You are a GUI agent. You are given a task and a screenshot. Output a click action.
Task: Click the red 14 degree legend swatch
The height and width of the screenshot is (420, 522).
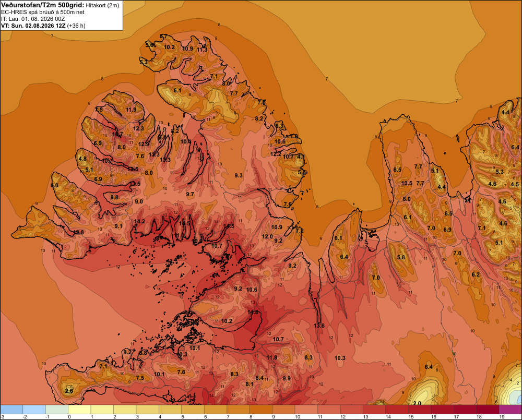coord(397,410)
